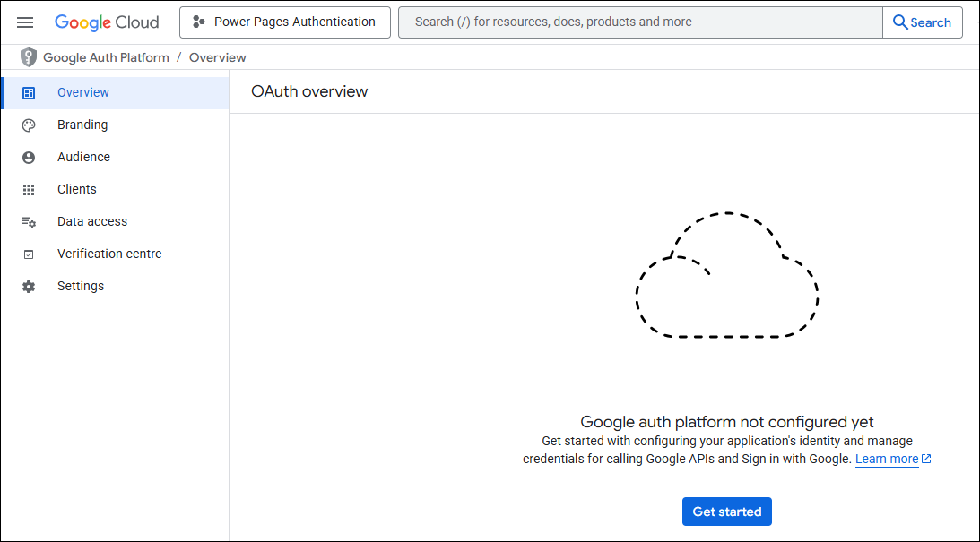Click the Google Auth Platform shield icon
The height and width of the screenshot is (542, 980).
pos(29,57)
